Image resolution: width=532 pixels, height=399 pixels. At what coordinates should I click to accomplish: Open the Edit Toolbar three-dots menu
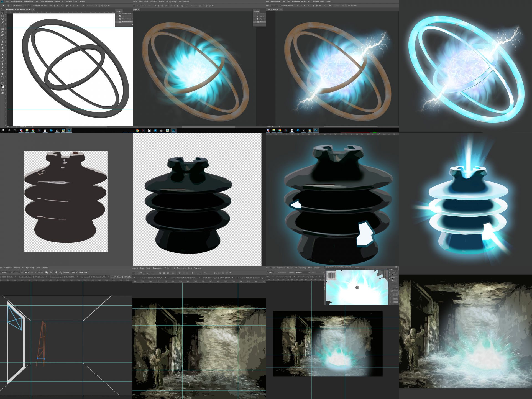coord(2,80)
